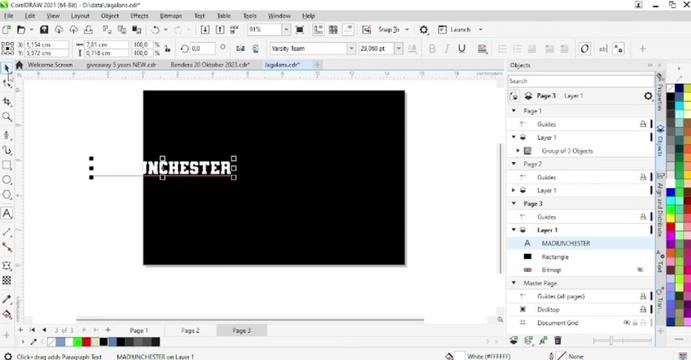Open the Varsity Team font dropdown
The image size is (691, 360).
tap(351, 48)
